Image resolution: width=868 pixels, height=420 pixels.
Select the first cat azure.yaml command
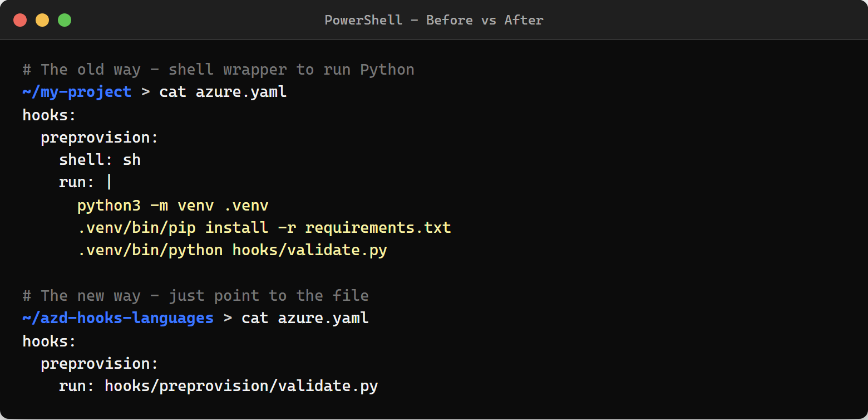[223, 91]
